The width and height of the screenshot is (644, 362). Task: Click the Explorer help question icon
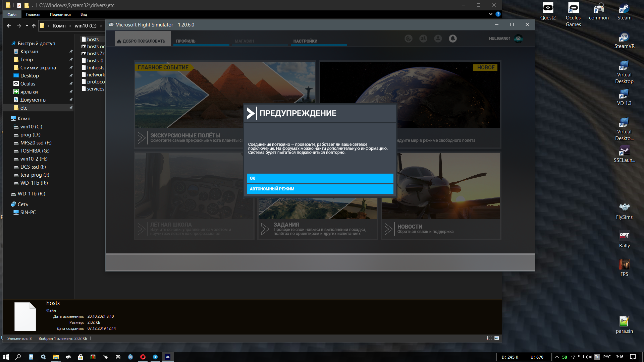[x=498, y=14]
